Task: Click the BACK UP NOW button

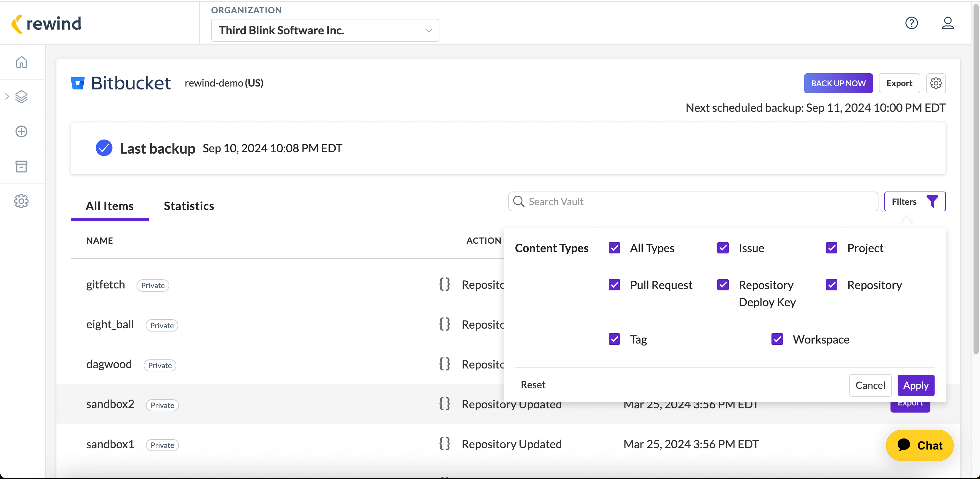Action: pyautogui.click(x=838, y=83)
